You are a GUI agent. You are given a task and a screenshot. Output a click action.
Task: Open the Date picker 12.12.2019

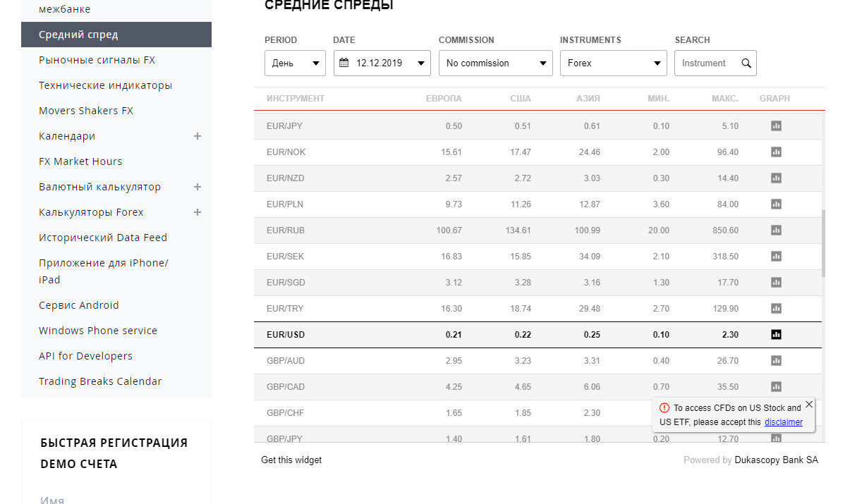click(382, 63)
